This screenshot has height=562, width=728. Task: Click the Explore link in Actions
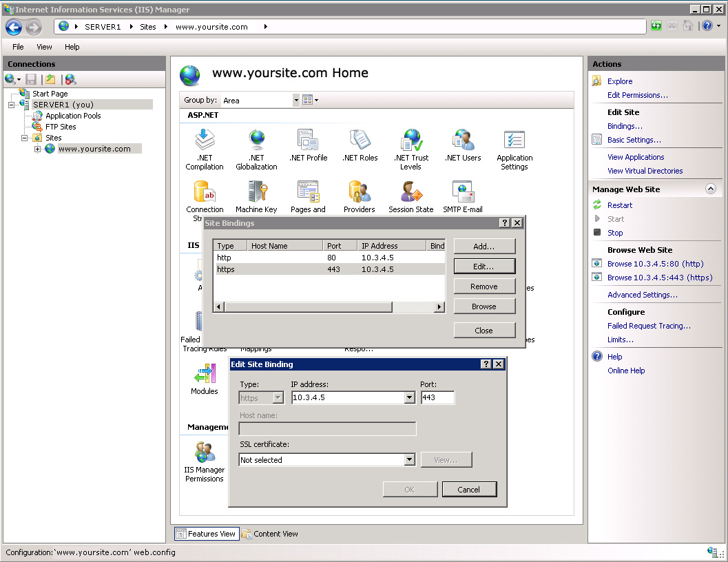pos(620,81)
